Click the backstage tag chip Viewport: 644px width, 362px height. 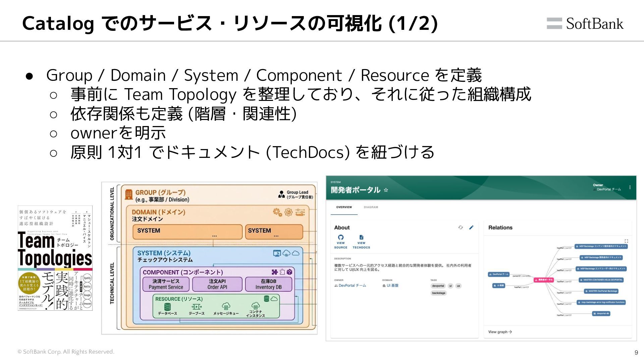coord(438,293)
